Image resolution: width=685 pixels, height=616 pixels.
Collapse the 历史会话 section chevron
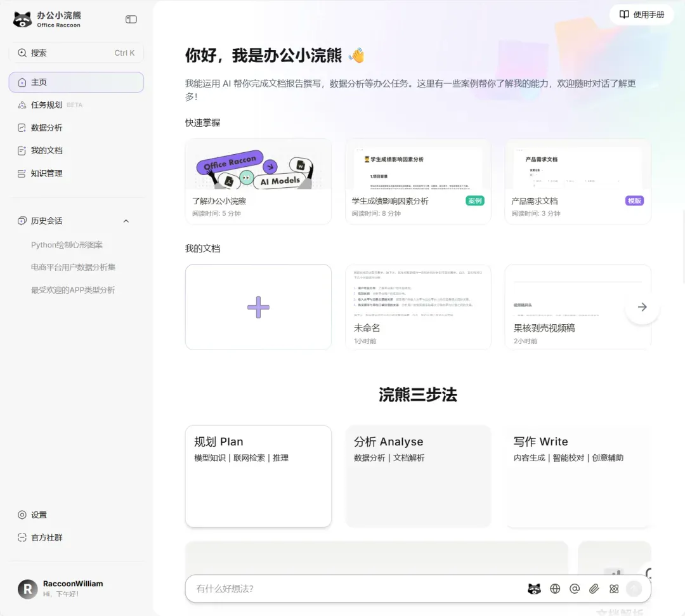(x=126, y=221)
